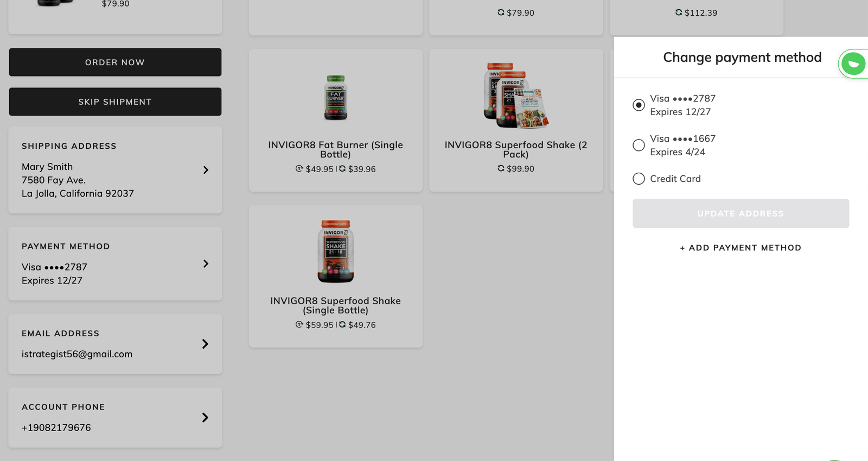Choose the Credit Card radio option
Screen dimensions: 868x461
point(639,179)
